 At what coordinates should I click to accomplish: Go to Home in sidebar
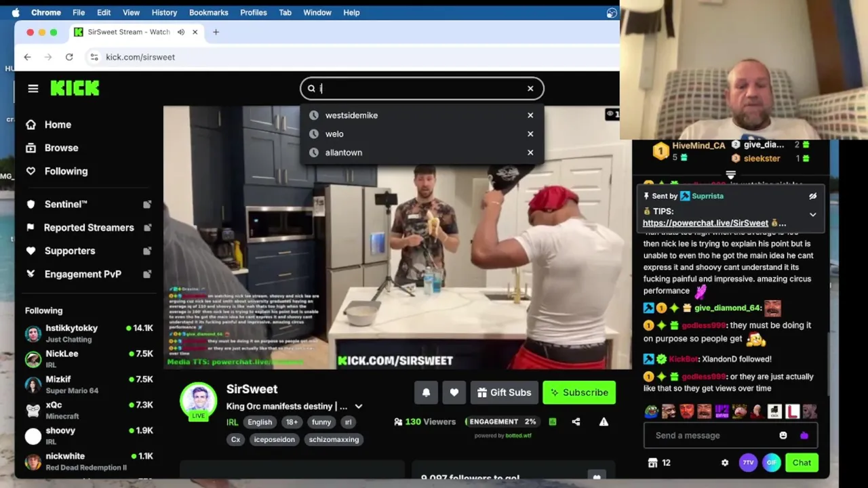coord(58,125)
